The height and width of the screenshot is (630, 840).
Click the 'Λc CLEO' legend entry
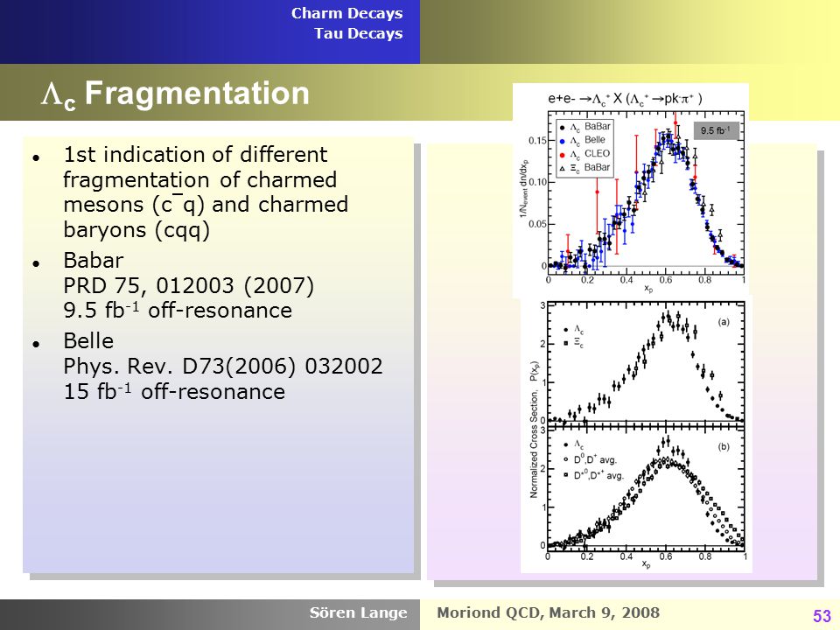pyautogui.click(x=584, y=154)
